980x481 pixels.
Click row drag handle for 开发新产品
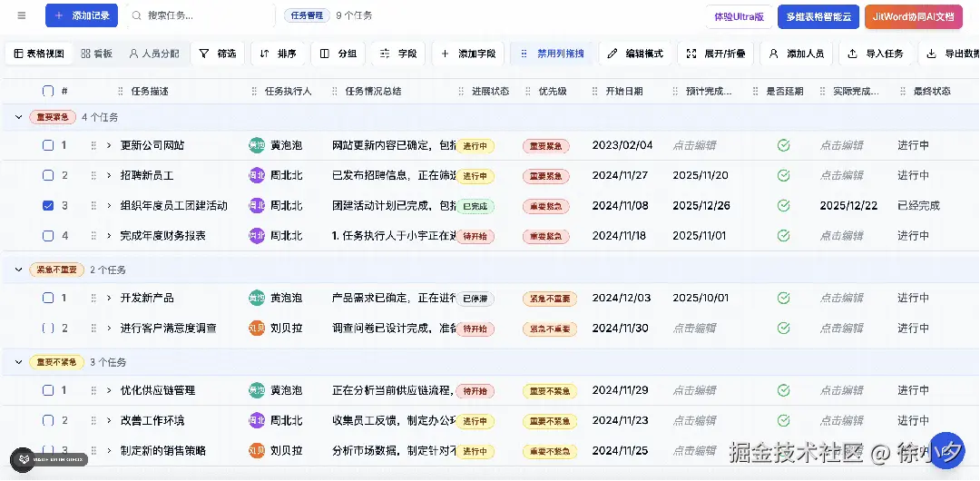[93, 298]
